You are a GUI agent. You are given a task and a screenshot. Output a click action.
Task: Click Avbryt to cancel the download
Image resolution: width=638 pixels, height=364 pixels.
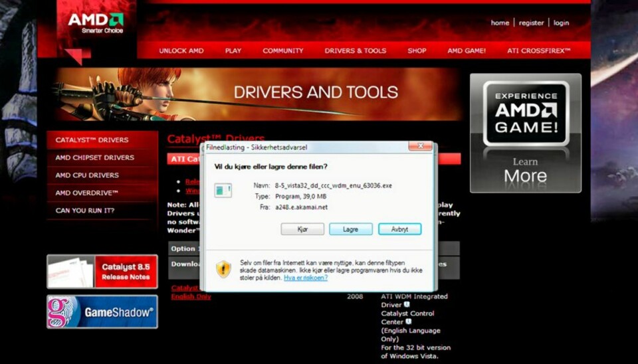pos(399,229)
